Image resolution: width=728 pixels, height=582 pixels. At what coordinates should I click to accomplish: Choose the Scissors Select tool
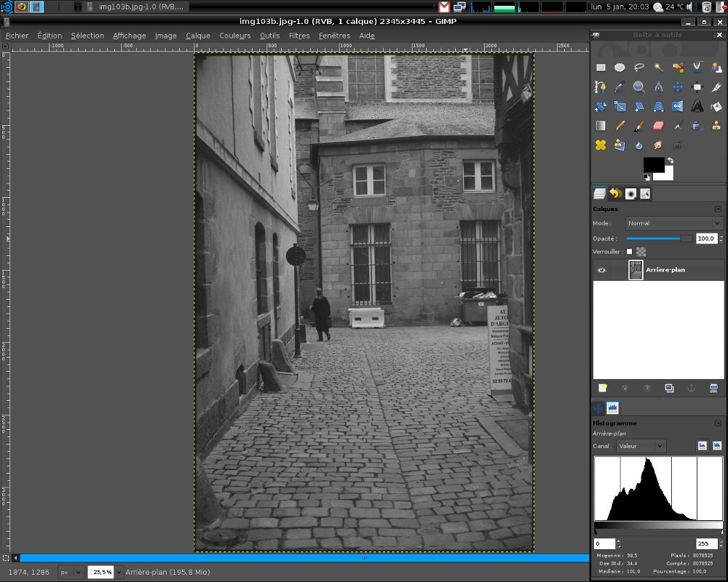(697, 68)
